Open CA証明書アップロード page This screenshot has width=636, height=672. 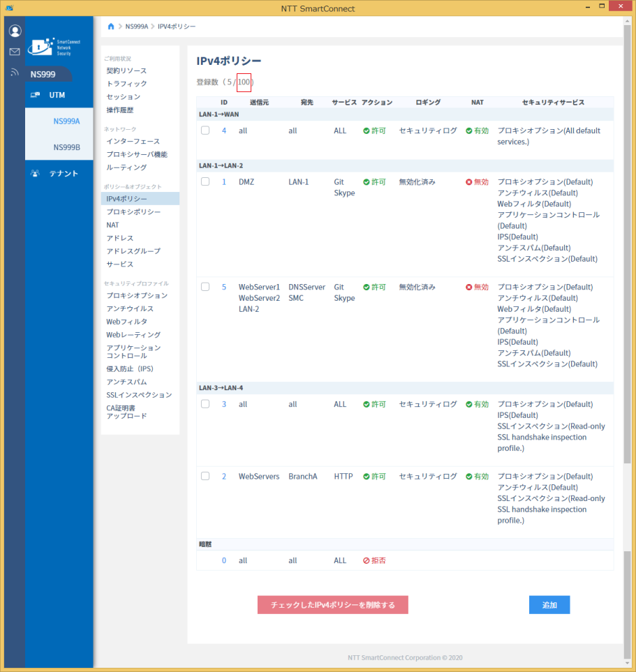[x=127, y=412]
